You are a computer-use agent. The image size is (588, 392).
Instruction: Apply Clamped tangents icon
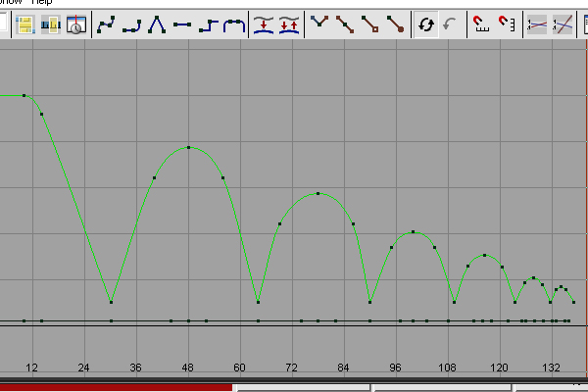131,24
